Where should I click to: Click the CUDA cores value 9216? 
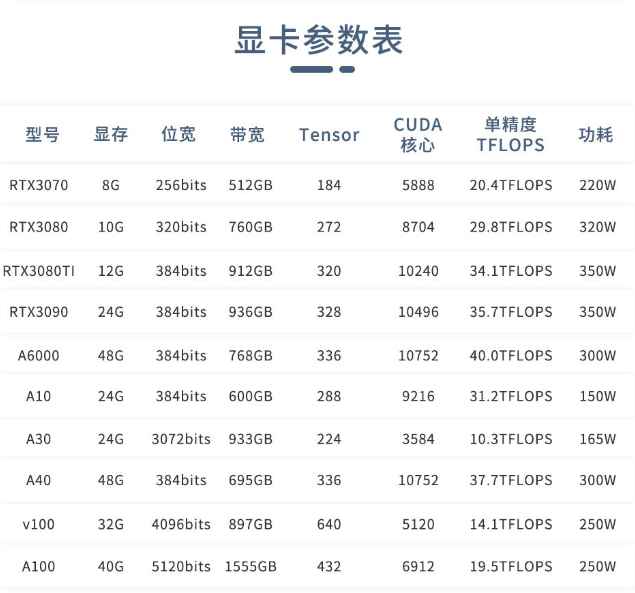pos(418,396)
